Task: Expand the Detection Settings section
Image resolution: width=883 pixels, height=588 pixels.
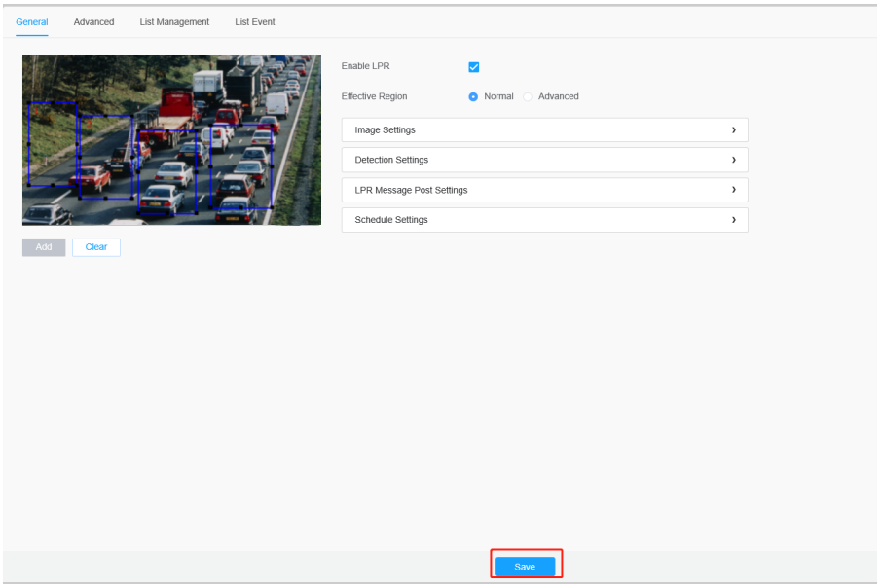Action: pos(544,160)
